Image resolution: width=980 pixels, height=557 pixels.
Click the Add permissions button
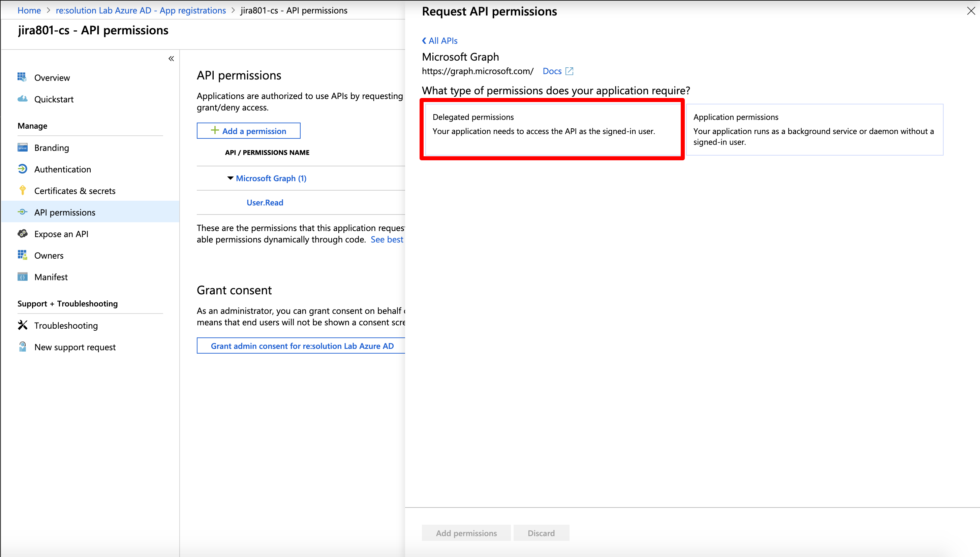coord(466,533)
